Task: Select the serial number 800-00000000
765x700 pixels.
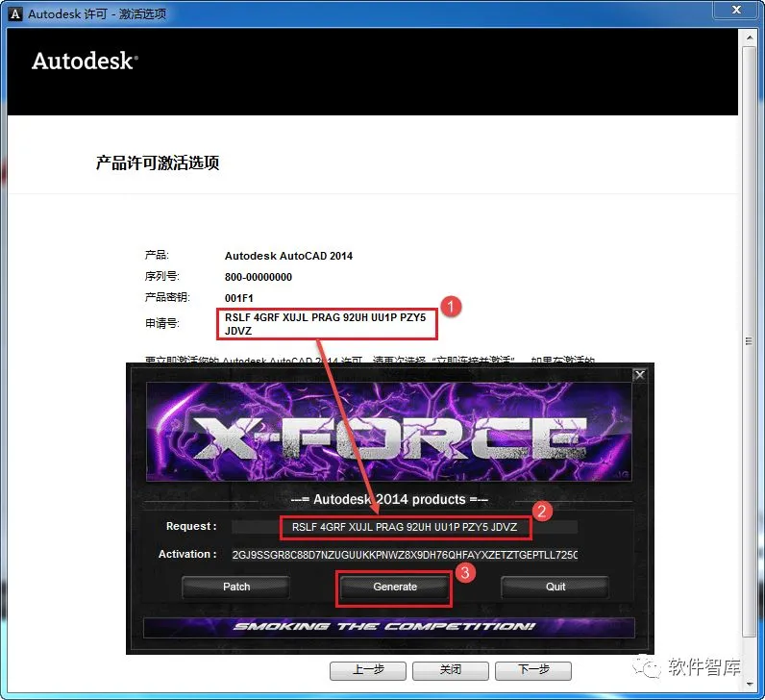Action: point(259,277)
